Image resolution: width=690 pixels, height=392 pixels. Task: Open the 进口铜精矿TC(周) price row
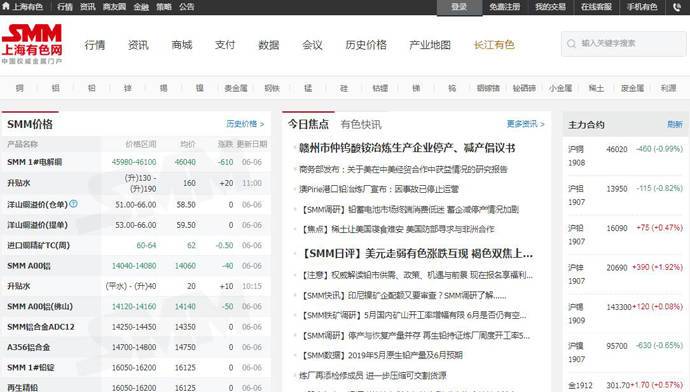point(136,245)
